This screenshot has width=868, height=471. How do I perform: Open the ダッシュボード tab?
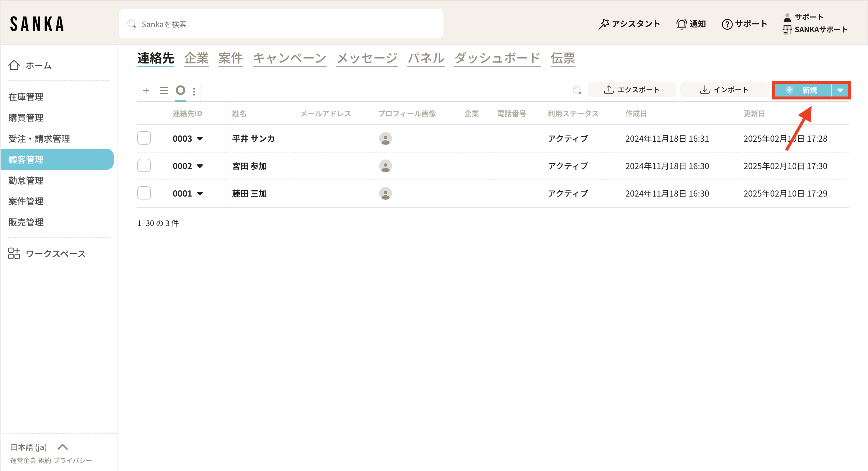click(497, 58)
